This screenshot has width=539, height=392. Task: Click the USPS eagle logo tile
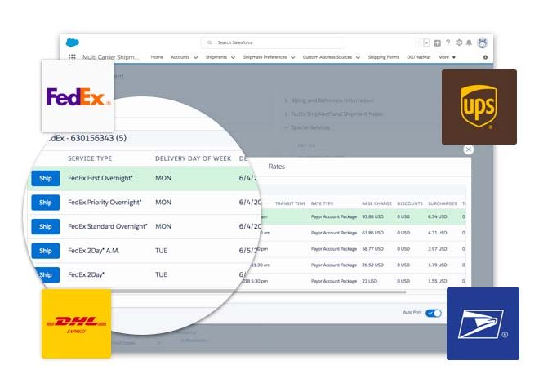click(x=483, y=324)
